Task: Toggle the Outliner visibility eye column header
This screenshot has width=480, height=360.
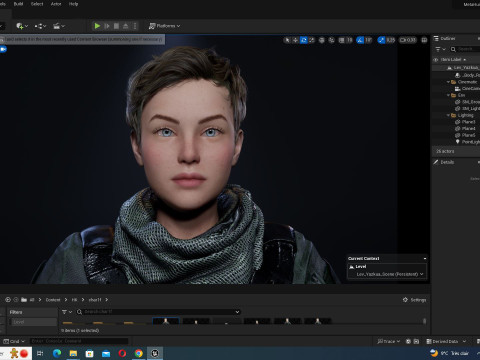Action: coord(435,60)
